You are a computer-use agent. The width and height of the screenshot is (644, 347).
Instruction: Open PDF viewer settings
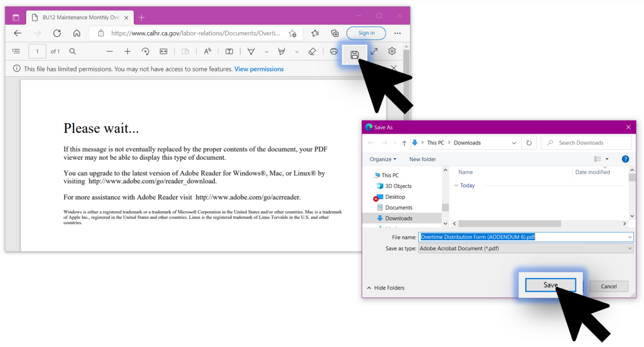pos(391,51)
